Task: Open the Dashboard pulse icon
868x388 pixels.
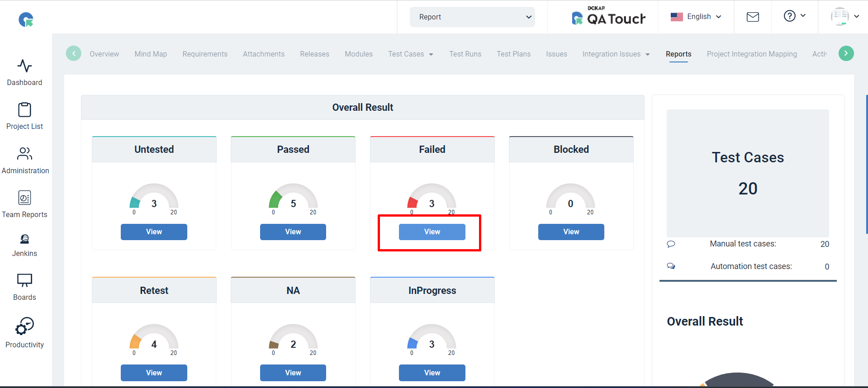Action: click(x=24, y=66)
